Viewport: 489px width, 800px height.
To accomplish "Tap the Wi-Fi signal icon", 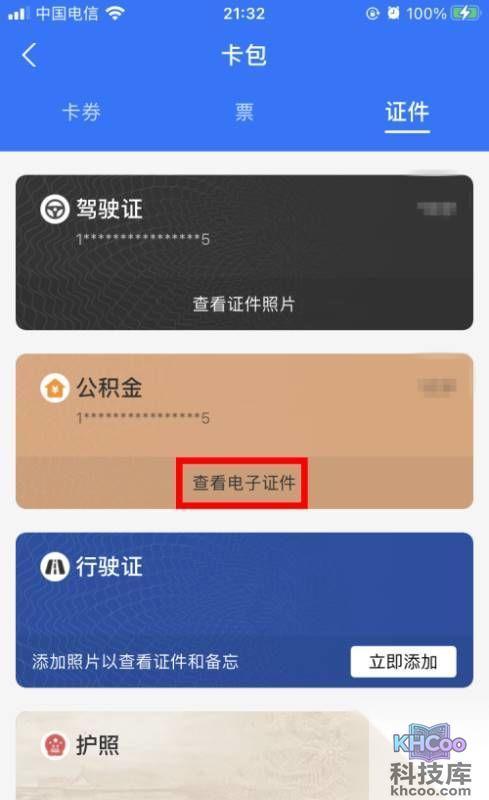I will point(116,13).
